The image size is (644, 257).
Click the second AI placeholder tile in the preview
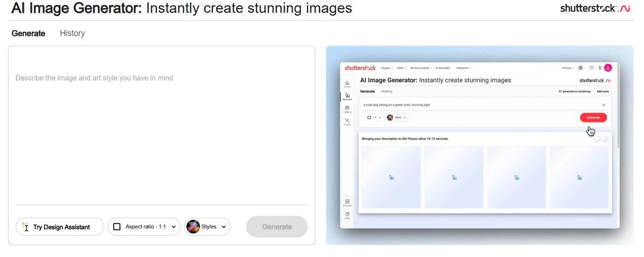click(x=454, y=177)
